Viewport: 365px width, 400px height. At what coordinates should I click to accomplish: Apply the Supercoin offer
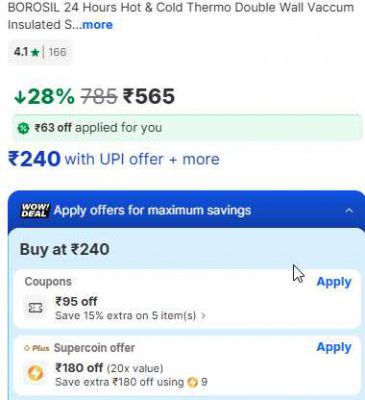coord(334,347)
